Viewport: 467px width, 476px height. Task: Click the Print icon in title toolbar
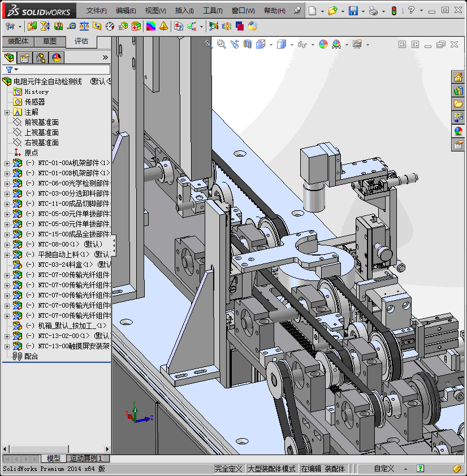pyautogui.click(x=373, y=11)
